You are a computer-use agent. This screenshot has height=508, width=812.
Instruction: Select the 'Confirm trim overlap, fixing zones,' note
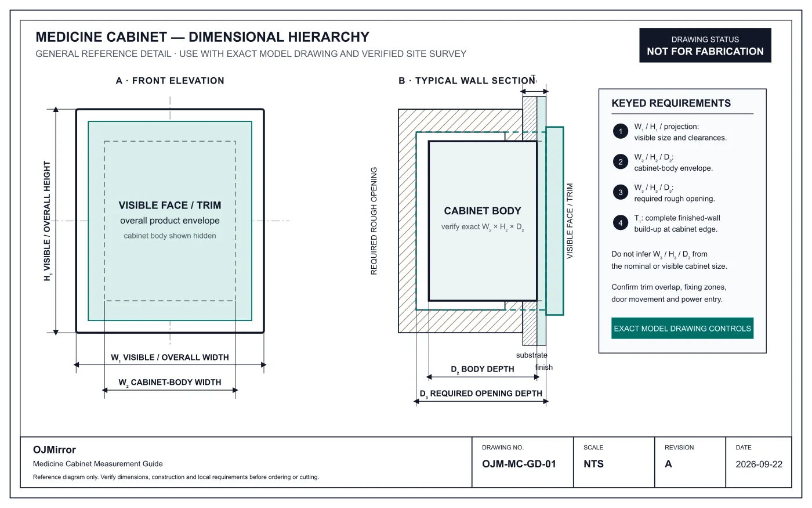(669, 287)
